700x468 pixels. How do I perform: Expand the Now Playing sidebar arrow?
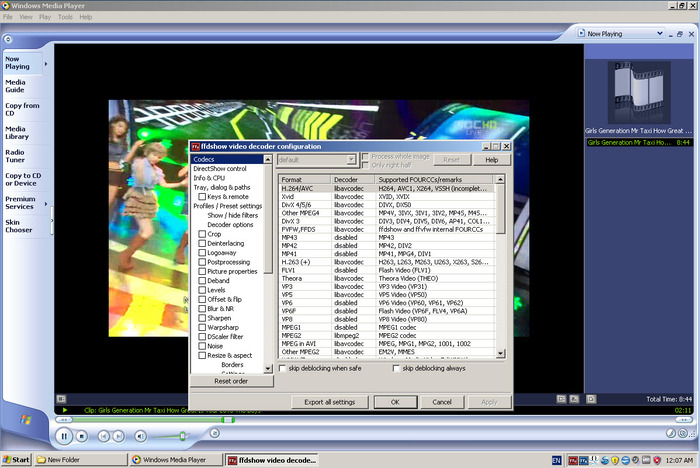click(x=46, y=64)
